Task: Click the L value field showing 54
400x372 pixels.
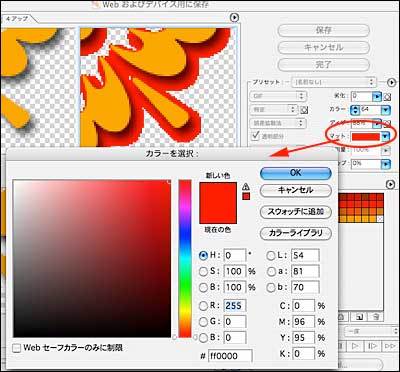Action: tap(305, 256)
